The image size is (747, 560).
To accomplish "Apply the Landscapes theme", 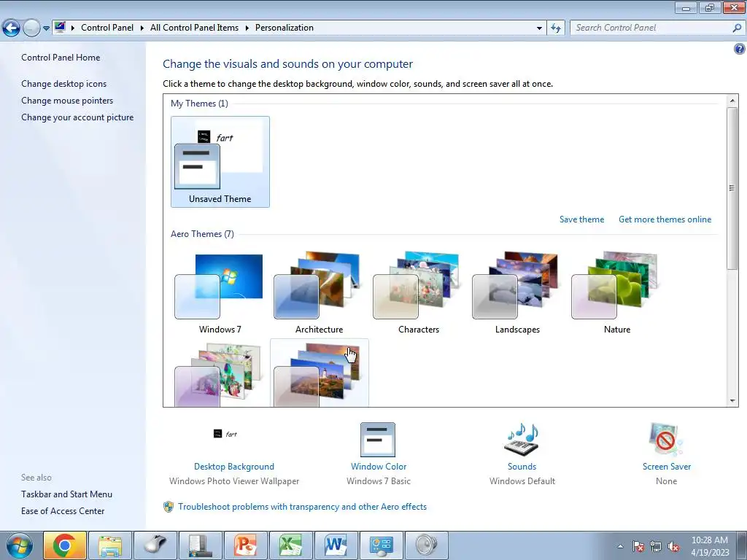I will [517, 292].
